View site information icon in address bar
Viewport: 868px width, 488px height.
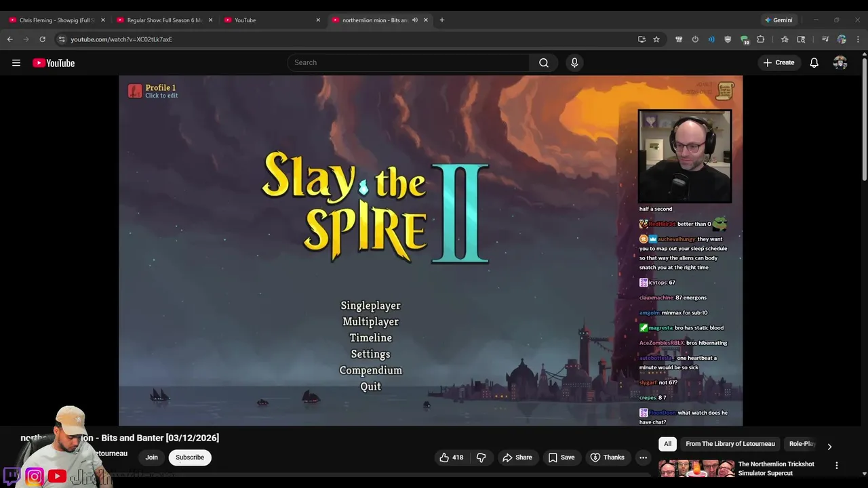(62, 39)
